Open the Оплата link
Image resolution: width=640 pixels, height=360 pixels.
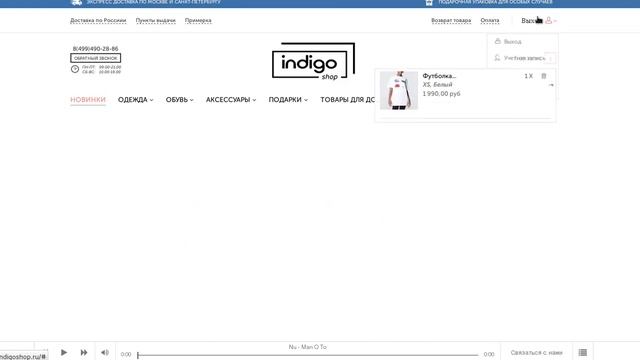click(x=490, y=20)
